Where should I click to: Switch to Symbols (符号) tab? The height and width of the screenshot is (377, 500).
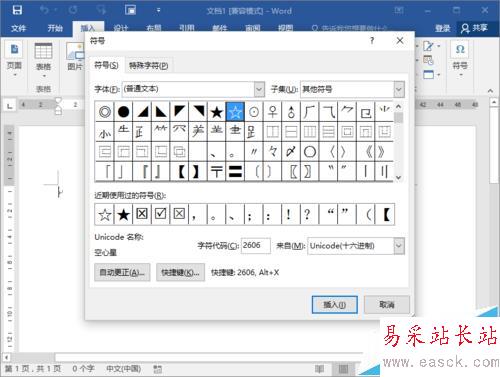click(106, 65)
